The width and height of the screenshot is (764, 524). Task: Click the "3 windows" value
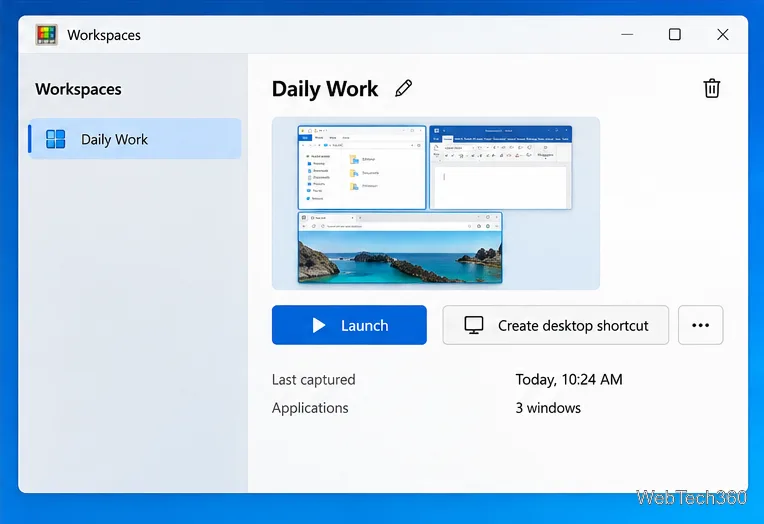pos(548,408)
